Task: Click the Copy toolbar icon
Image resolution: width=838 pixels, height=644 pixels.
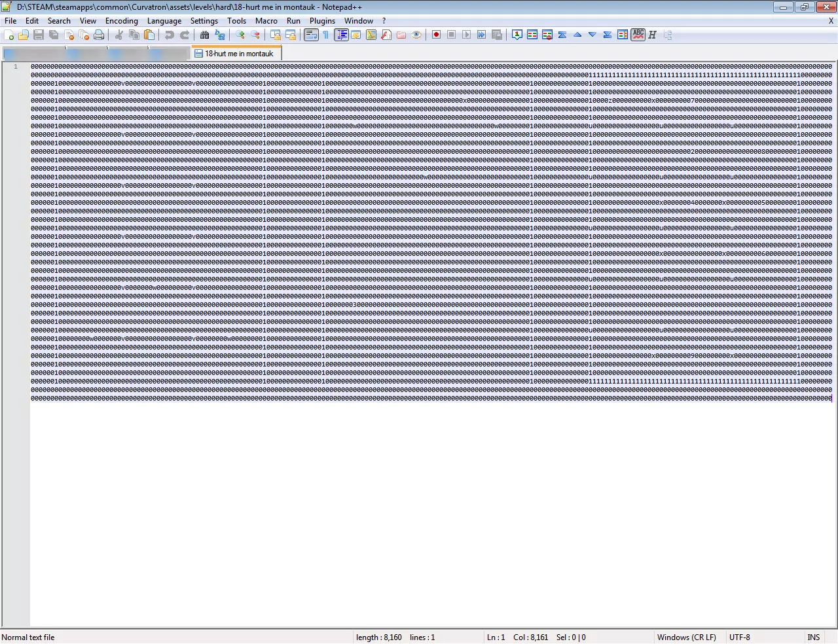Action: point(134,35)
